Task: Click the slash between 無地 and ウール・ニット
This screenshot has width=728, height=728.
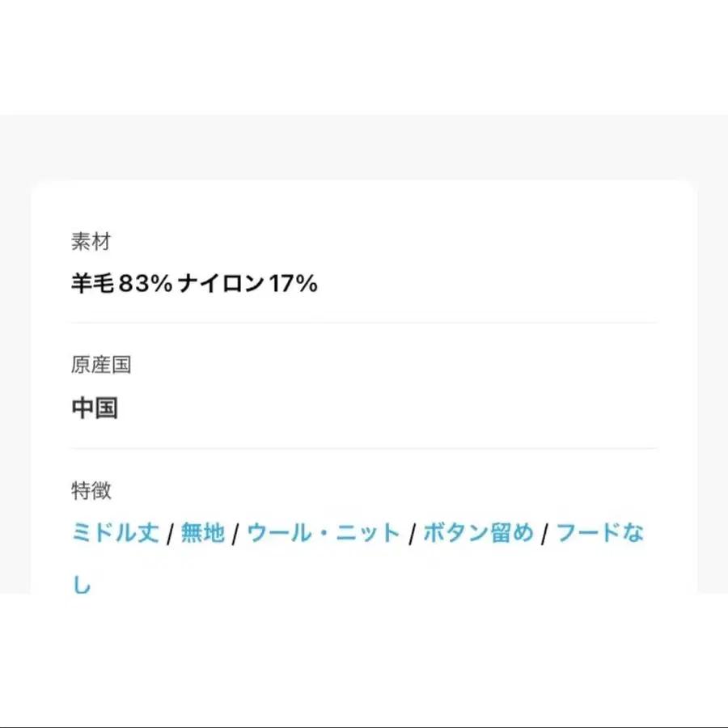Action: click(235, 534)
